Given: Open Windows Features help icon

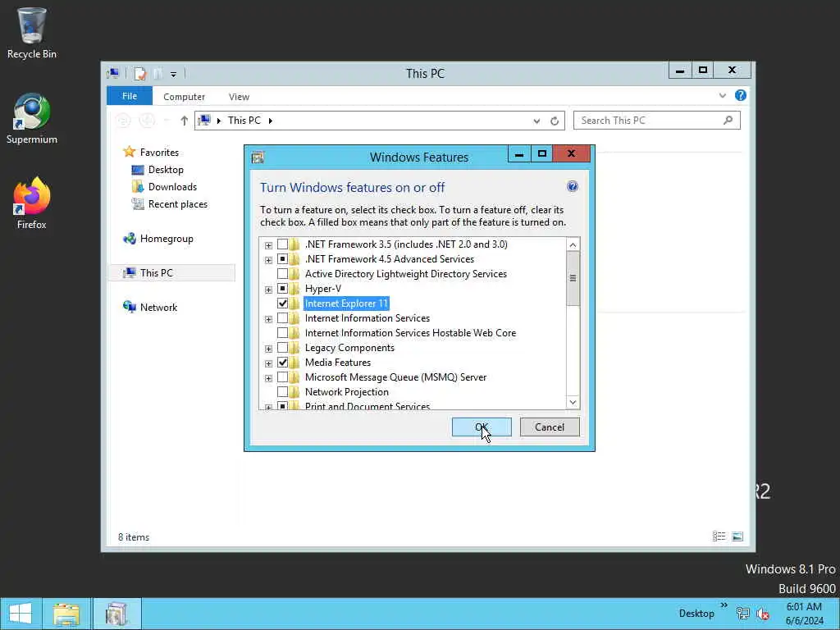Looking at the screenshot, I should pyautogui.click(x=572, y=186).
